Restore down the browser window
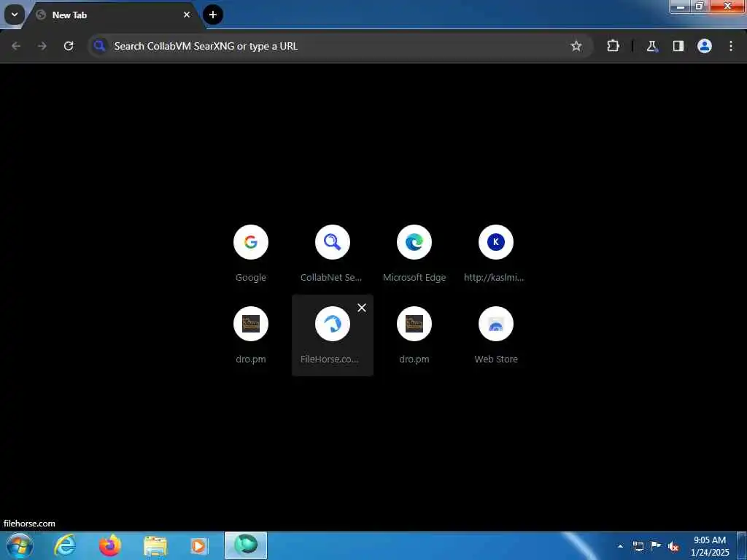Image resolution: width=747 pixels, height=560 pixels. click(x=700, y=6)
